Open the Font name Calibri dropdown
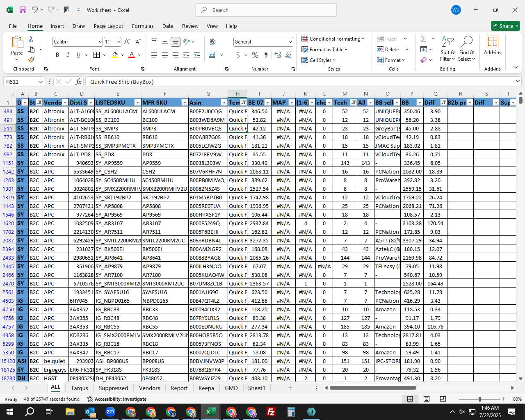 pyautogui.click(x=100, y=42)
